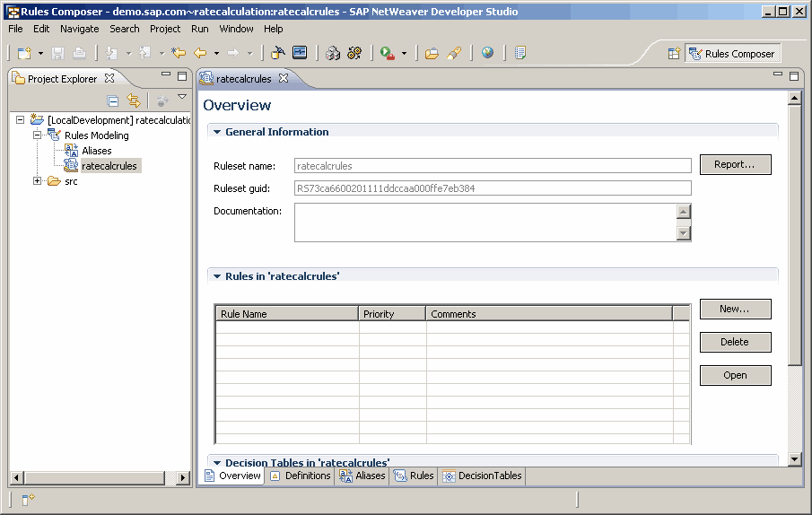This screenshot has width=812, height=515.
Task: Click the Save disk icon in toolbar
Action: point(57,53)
